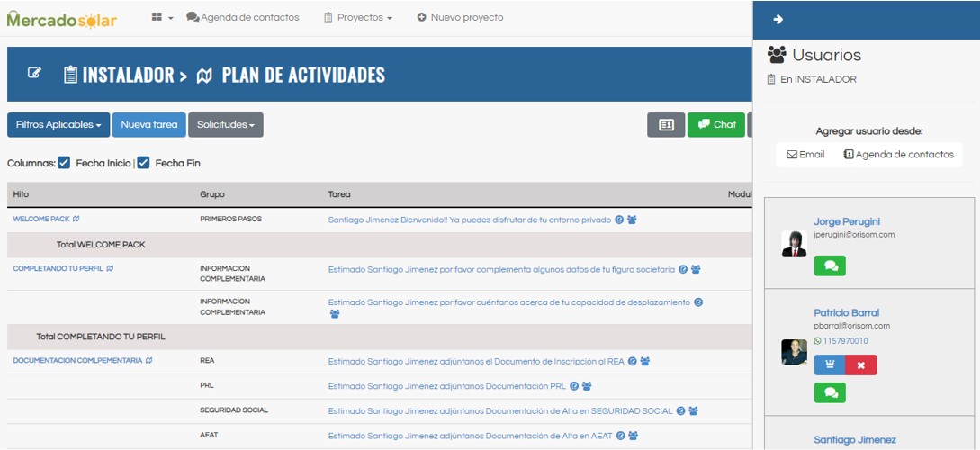The height and width of the screenshot is (450, 980).
Task: Open chat with Jorge Perugini
Action: pyautogui.click(x=830, y=265)
